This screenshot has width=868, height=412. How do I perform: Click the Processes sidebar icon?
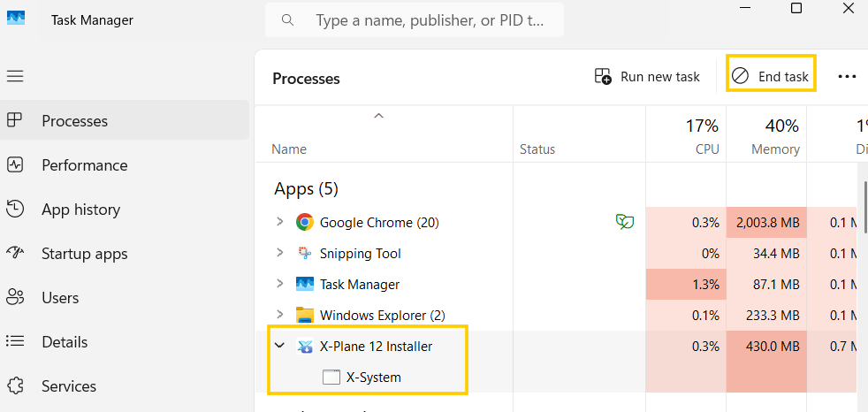[x=15, y=119]
